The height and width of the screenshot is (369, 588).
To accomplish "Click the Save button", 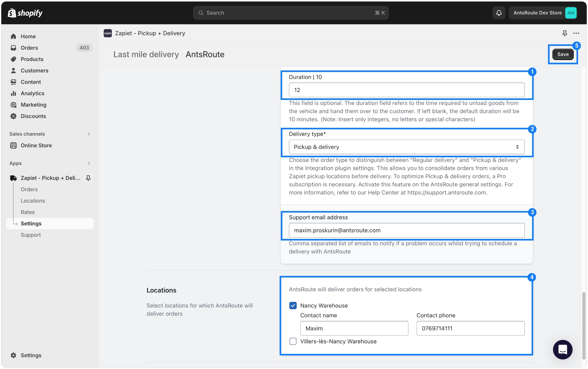I will [562, 54].
